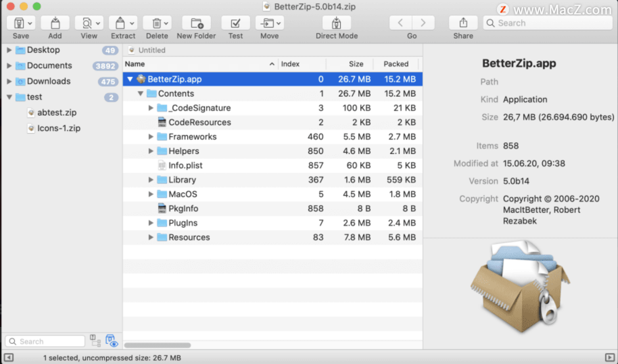The height and width of the screenshot is (364, 618).
Task: Collapse the Contents folder triangle
Action: (141, 94)
